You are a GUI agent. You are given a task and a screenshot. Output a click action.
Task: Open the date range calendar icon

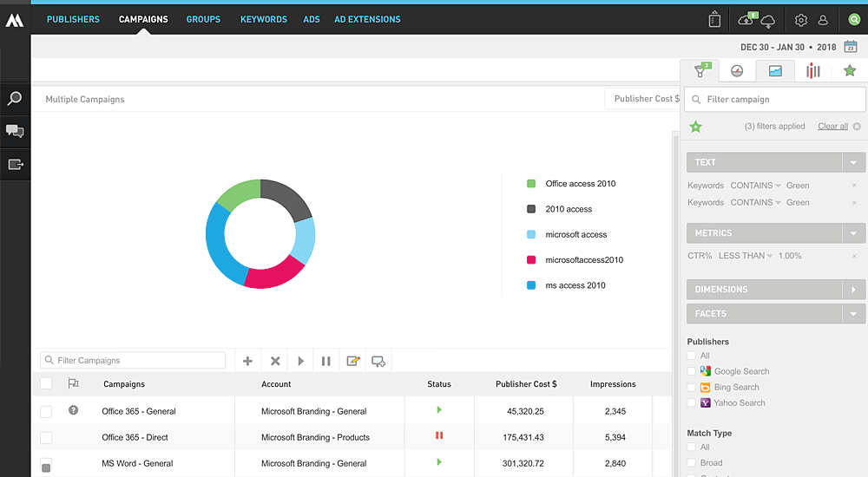pyautogui.click(x=852, y=47)
